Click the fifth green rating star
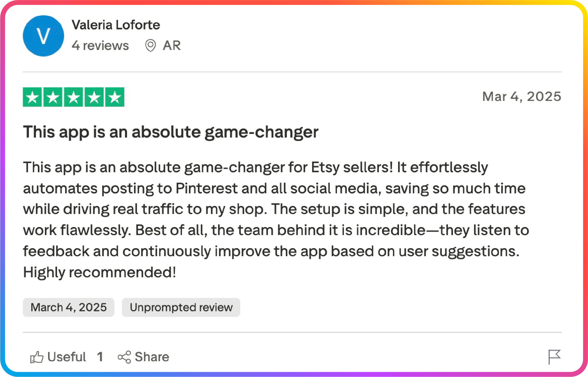This screenshot has width=588, height=377. (x=115, y=97)
